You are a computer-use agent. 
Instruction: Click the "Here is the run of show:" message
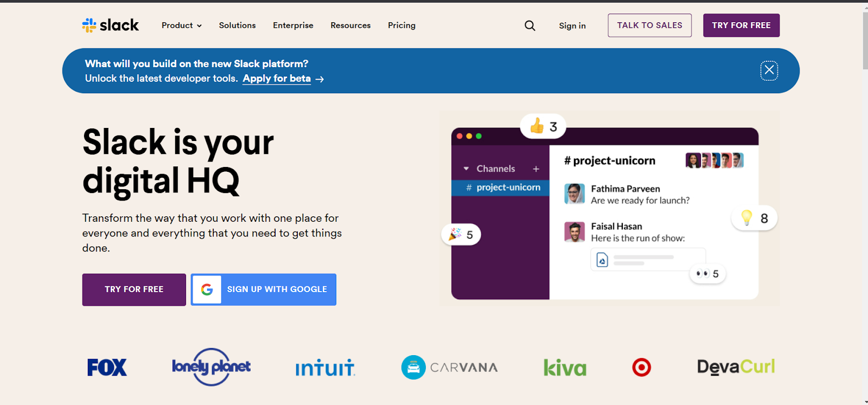638,238
